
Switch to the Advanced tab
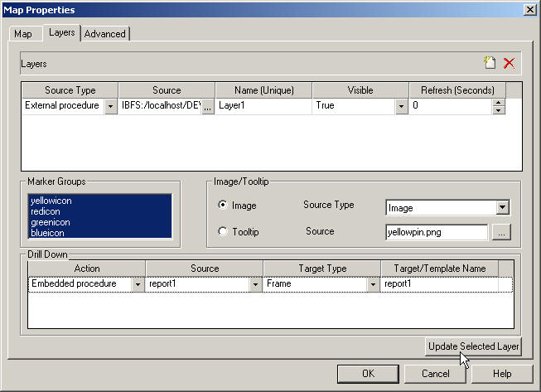tap(105, 34)
